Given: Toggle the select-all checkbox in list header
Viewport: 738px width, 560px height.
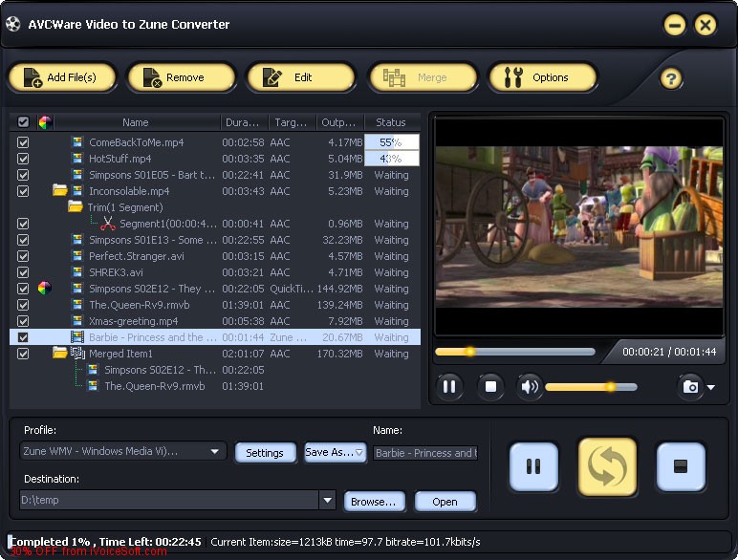Looking at the screenshot, I should pos(23,122).
